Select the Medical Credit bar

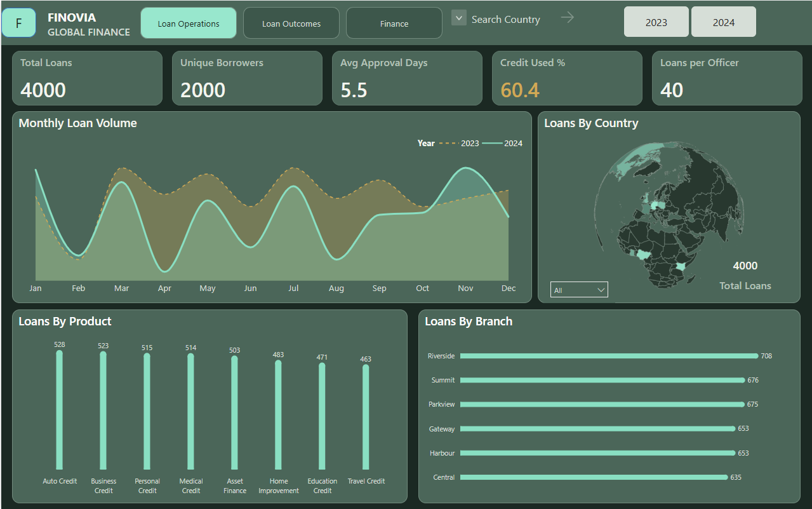click(190, 411)
